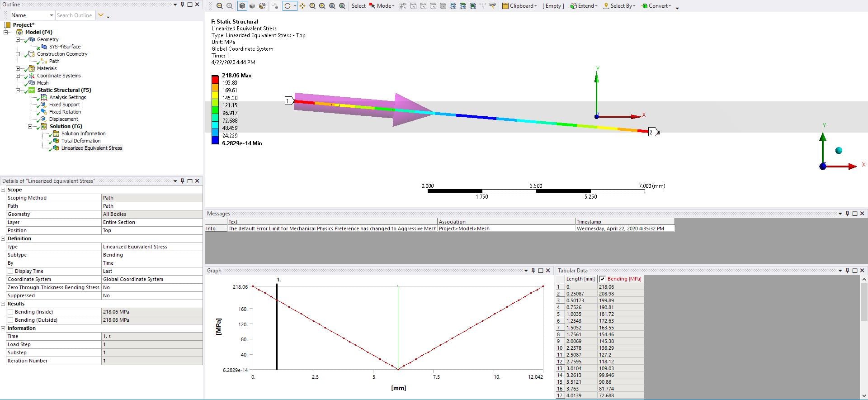Image resolution: width=868 pixels, height=400 pixels.
Task: Collapse the Scope details section
Action: pos(3,190)
